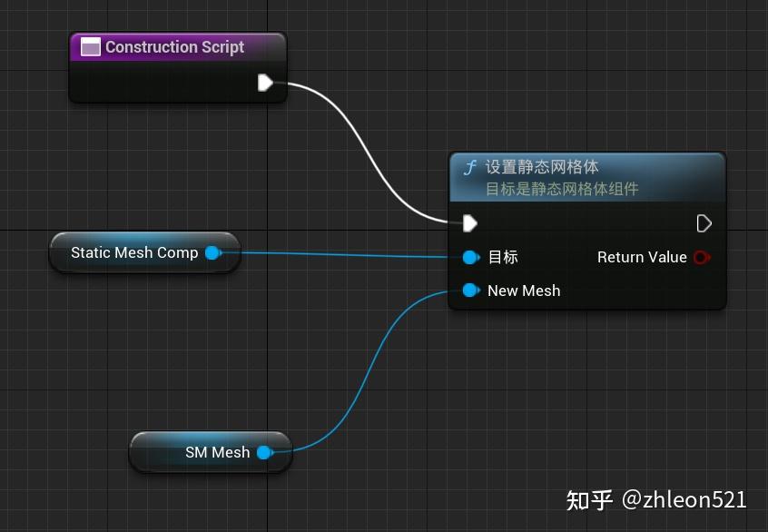
Task: Click the exec input pin on 设置静态网格体
Action: click(x=469, y=222)
